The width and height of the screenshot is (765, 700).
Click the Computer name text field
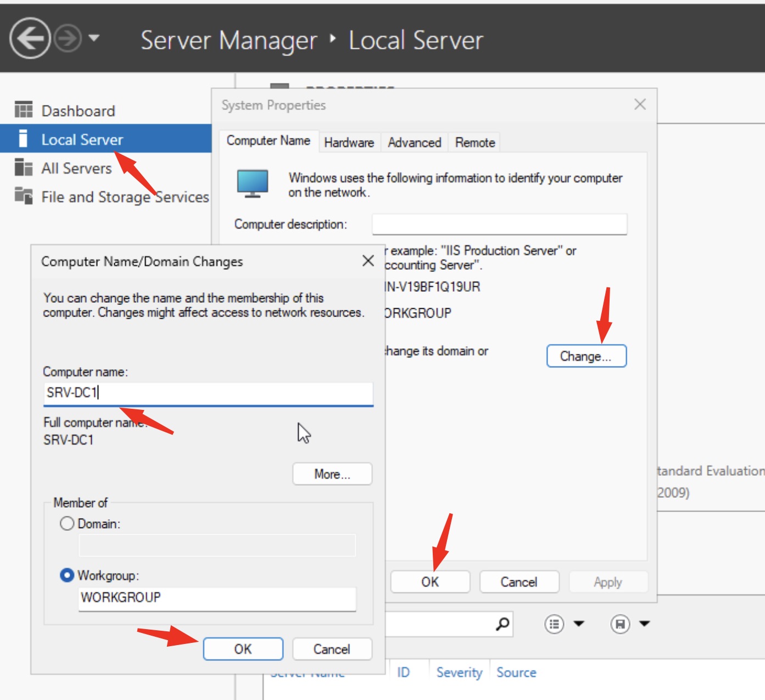[208, 393]
